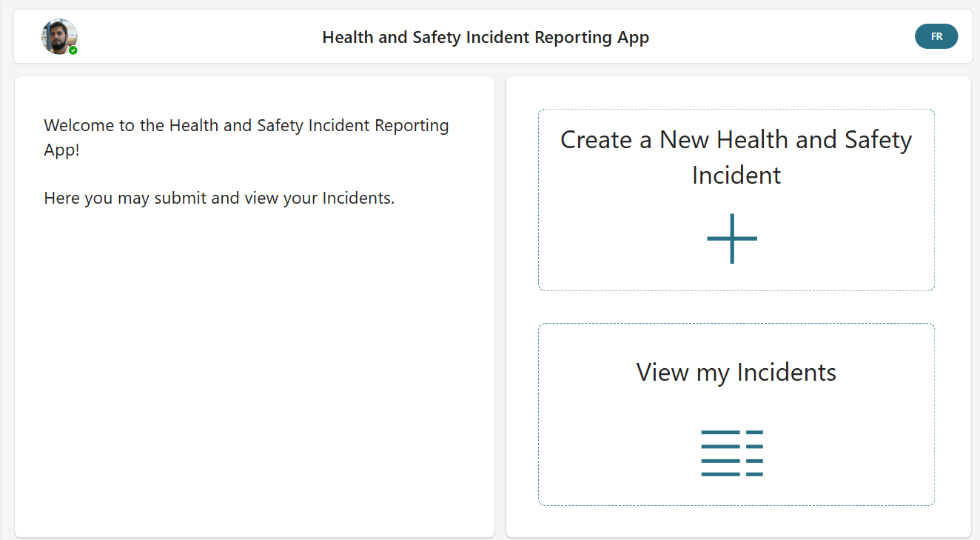The height and width of the screenshot is (540, 980).
Task: Click the green online status badge
Action: (x=73, y=50)
